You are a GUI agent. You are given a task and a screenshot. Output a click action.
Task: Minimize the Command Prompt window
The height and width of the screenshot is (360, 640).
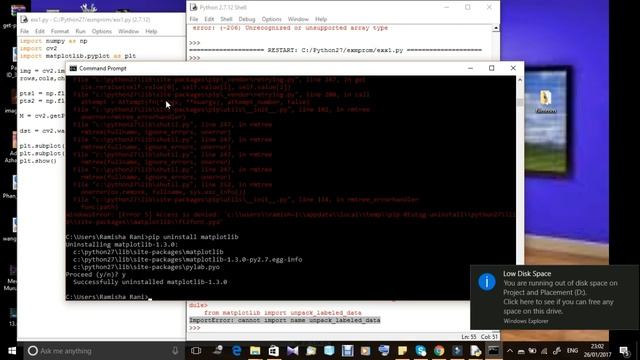click(470, 68)
